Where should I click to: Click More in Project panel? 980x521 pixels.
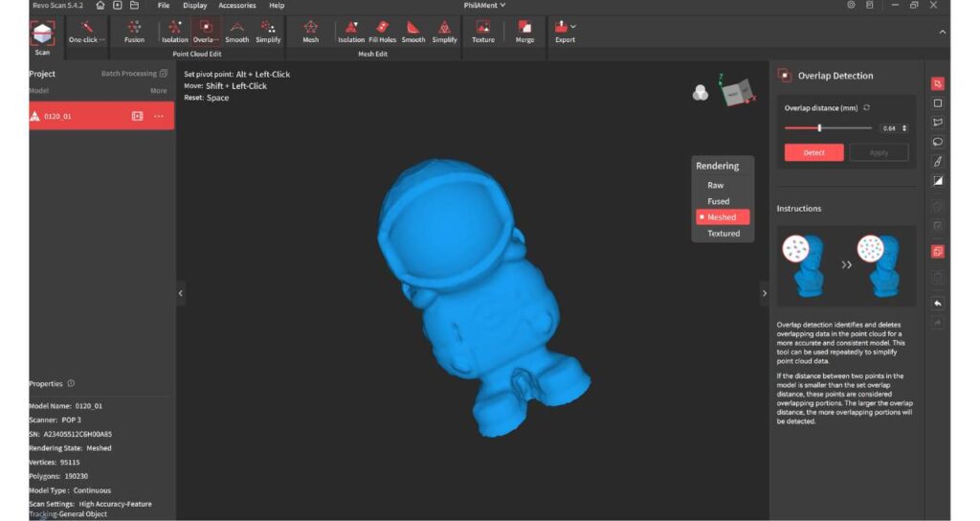[x=159, y=91]
